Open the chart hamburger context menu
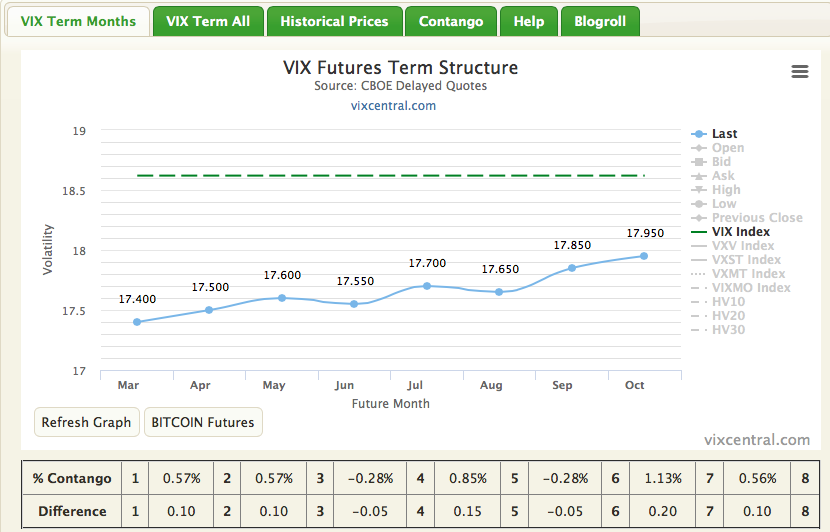 tap(799, 71)
